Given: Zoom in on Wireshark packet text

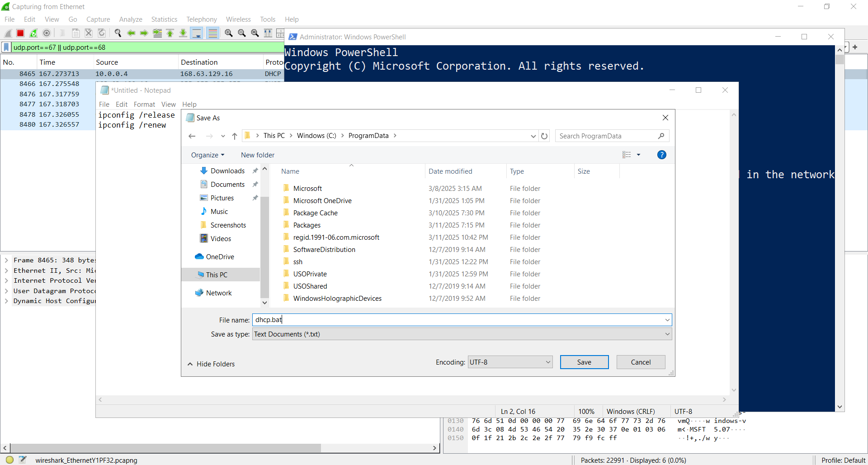Looking at the screenshot, I should (229, 33).
